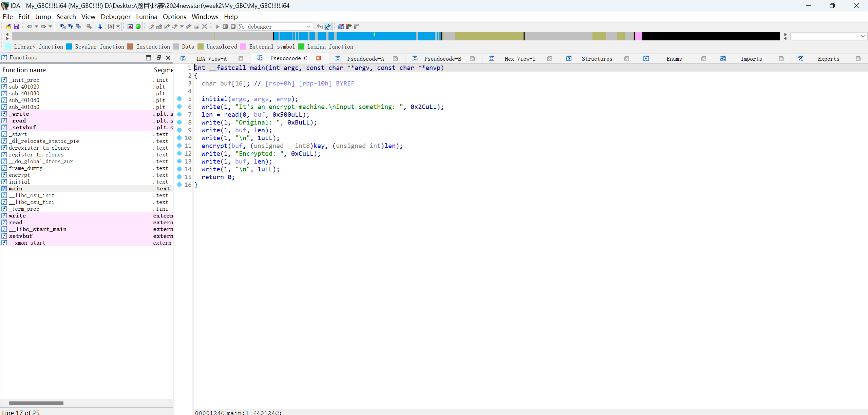Jump back with the left arrow
Viewport: 868px width, 415px height.
(29, 26)
